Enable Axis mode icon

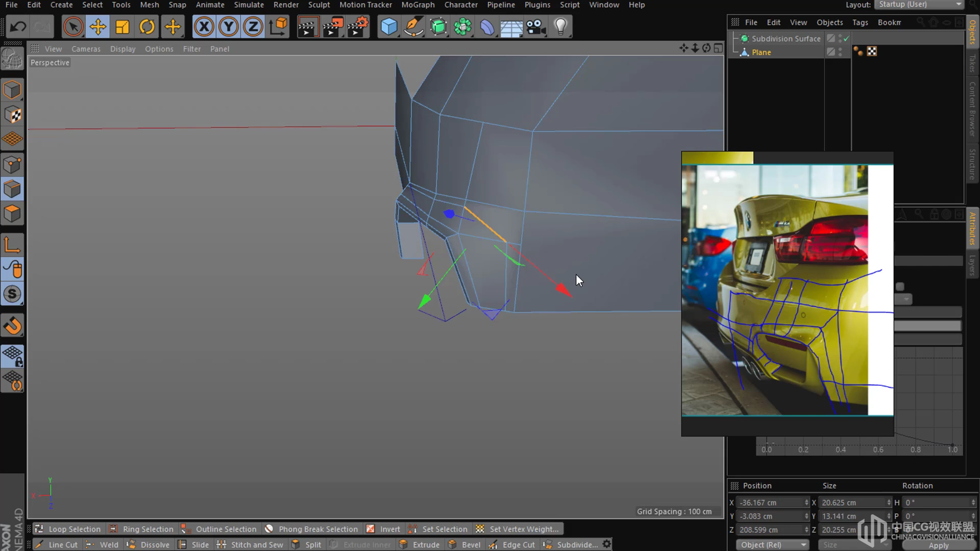[12, 245]
